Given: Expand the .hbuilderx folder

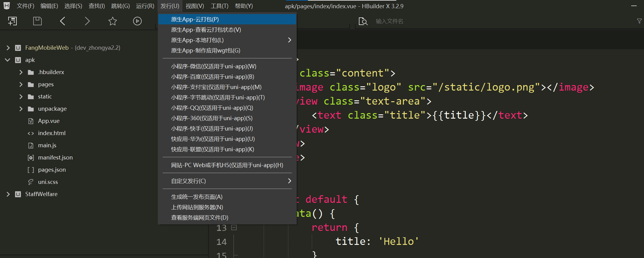Looking at the screenshot, I should click(21, 72).
